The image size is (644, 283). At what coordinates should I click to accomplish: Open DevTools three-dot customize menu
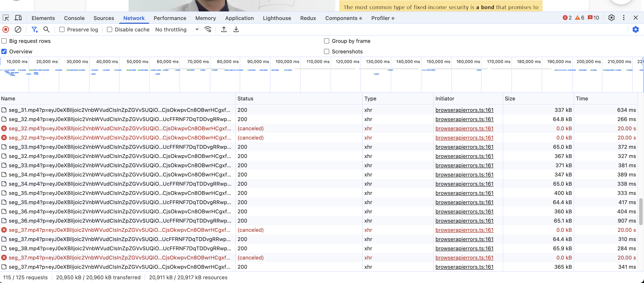[x=624, y=18]
